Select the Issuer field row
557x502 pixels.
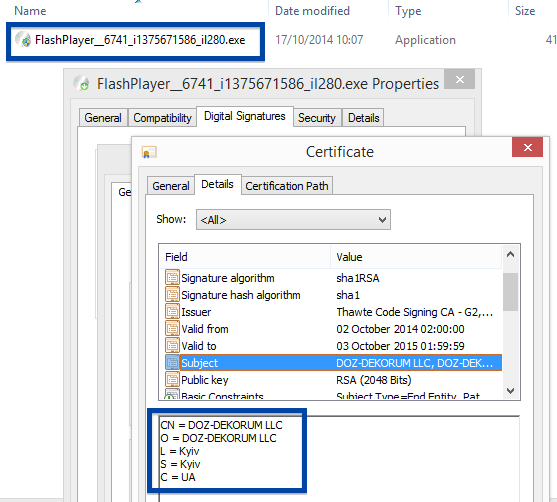point(333,312)
